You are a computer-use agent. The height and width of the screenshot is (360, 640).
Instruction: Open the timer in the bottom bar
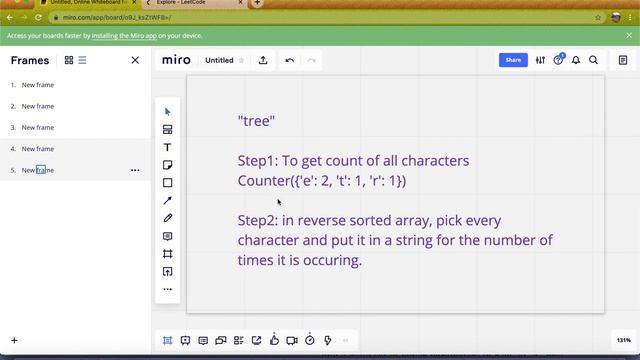point(310,340)
